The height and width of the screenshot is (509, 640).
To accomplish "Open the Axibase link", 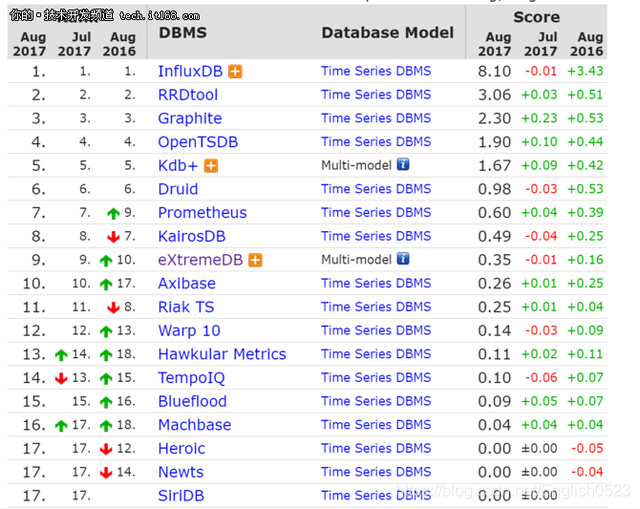I will [187, 284].
